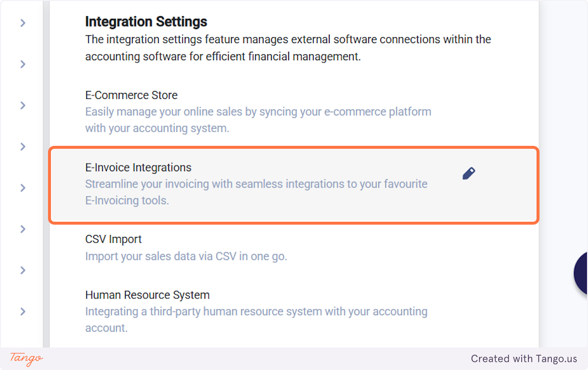
Task: Click the dark floating circle button at right edge
Action: pos(581,273)
